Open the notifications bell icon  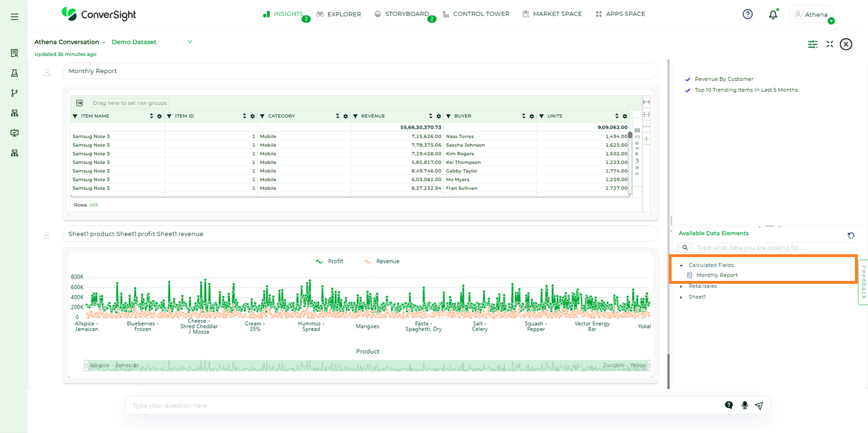pos(773,15)
